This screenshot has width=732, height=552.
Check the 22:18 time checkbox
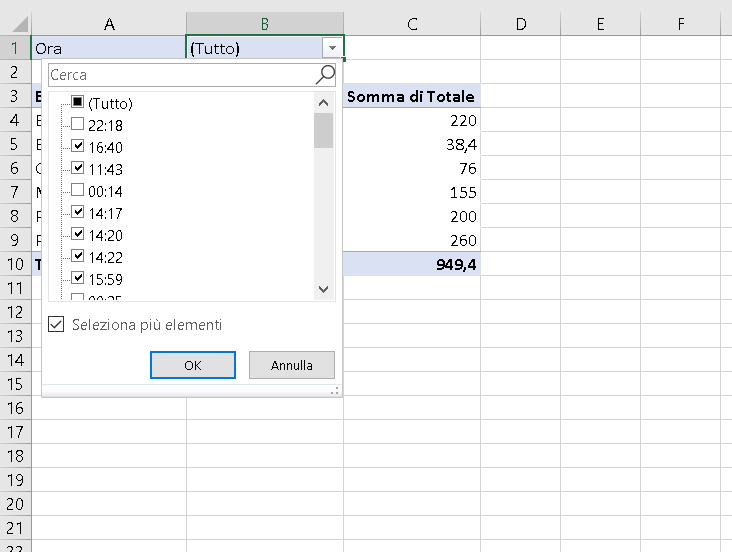click(77, 124)
